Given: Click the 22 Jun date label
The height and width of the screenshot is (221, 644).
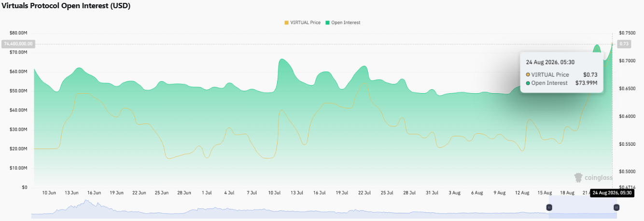Looking at the screenshot, I should 139,193.
